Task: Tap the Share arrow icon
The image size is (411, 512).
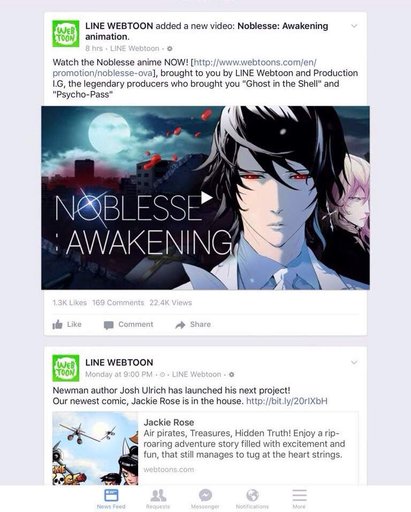Action: tap(180, 325)
